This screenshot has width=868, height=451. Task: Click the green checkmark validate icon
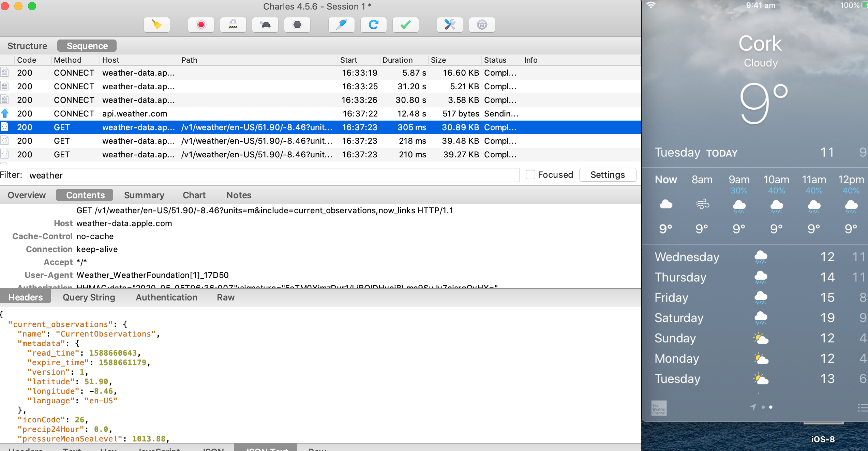405,25
